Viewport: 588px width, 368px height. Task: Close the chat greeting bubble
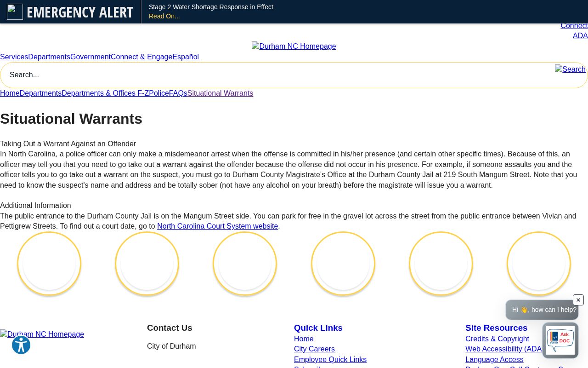(x=578, y=300)
